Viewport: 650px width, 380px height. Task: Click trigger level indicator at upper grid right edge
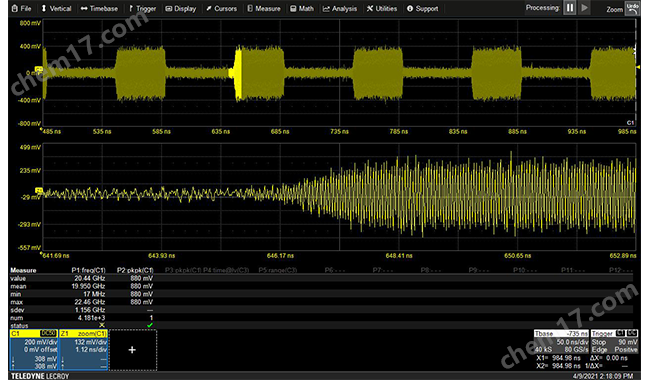[638, 67]
